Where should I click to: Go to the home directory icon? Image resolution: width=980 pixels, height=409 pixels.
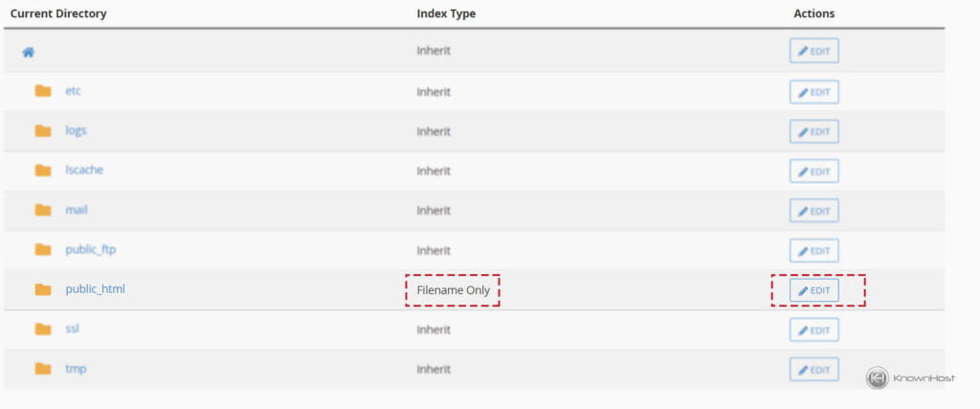(28, 53)
